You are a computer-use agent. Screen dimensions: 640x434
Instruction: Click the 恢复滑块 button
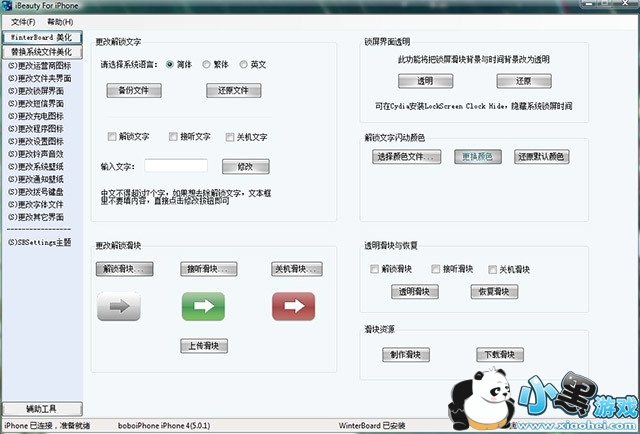(x=494, y=292)
